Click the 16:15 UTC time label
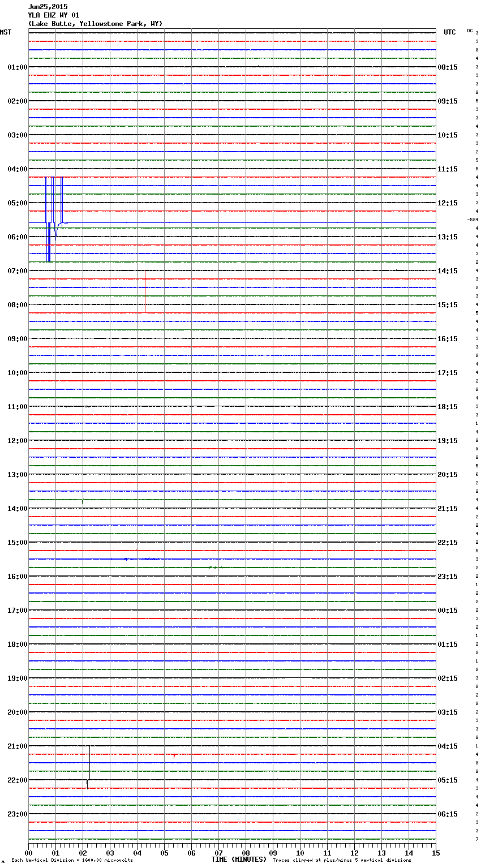481x868 pixels. click(448, 339)
